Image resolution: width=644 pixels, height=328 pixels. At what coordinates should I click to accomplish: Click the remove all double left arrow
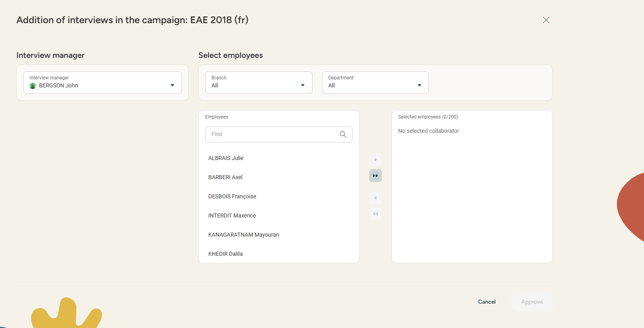point(375,214)
